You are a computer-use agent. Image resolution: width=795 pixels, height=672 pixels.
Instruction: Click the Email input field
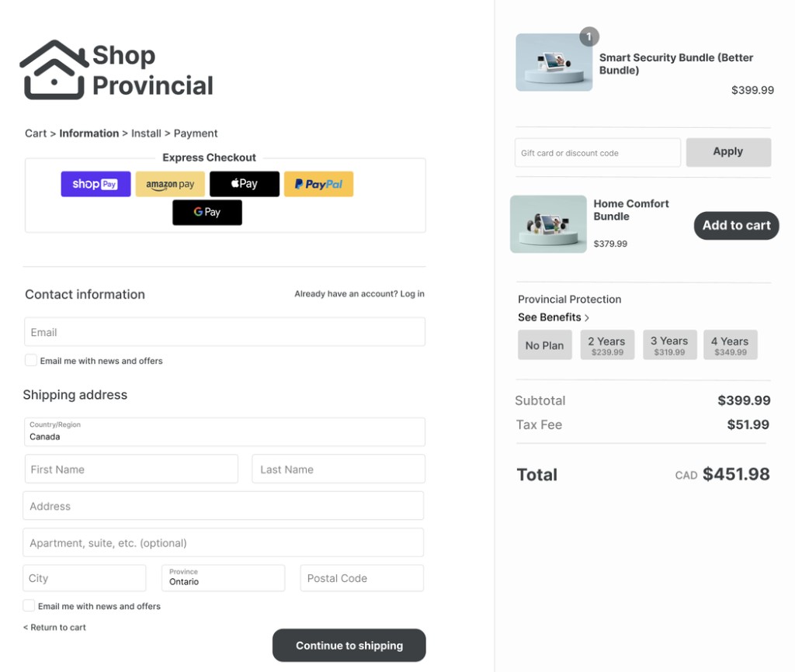pos(223,331)
